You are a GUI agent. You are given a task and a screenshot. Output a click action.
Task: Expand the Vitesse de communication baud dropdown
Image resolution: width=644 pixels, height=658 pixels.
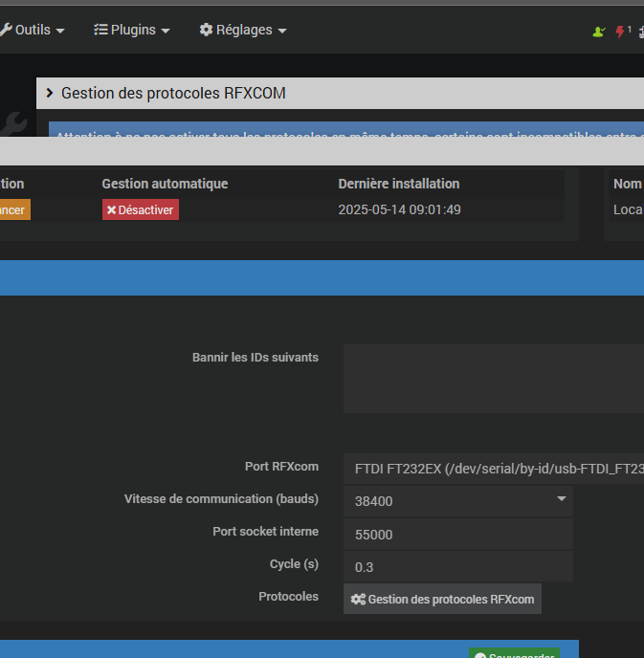click(x=457, y=500)
